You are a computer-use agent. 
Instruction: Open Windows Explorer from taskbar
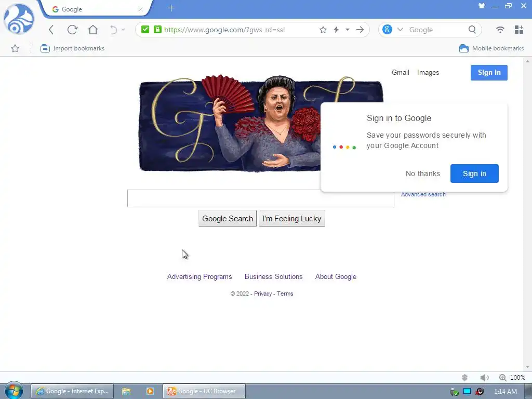click(x=126, y=391)
